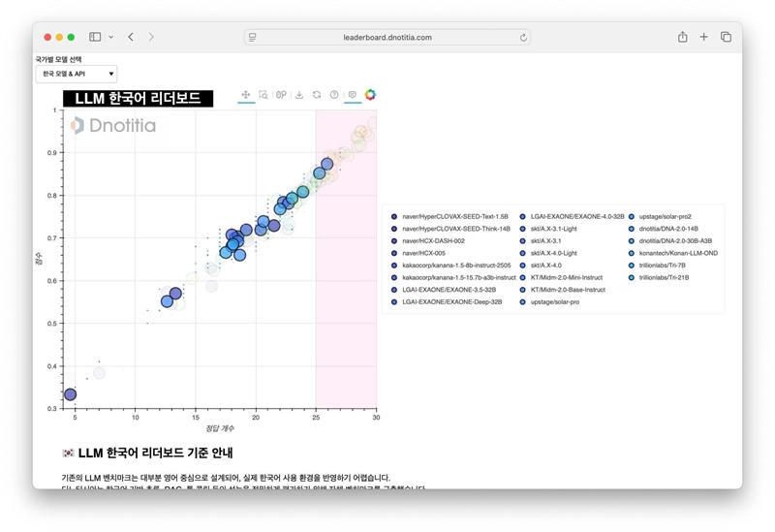Minimize the Safari window with yellow button
Viewport: 775px width, 532px height.
pos(59,37)
